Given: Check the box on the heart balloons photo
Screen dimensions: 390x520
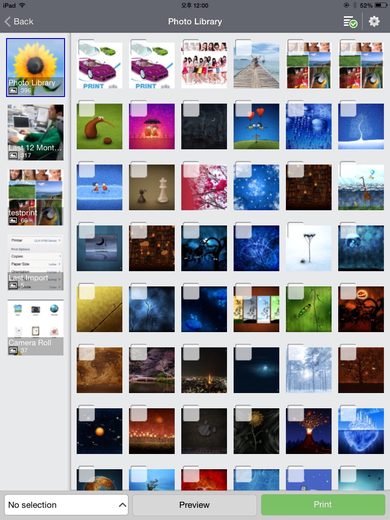Looking at the screenshot, I should pyautogui.click(x=243, y=109).
